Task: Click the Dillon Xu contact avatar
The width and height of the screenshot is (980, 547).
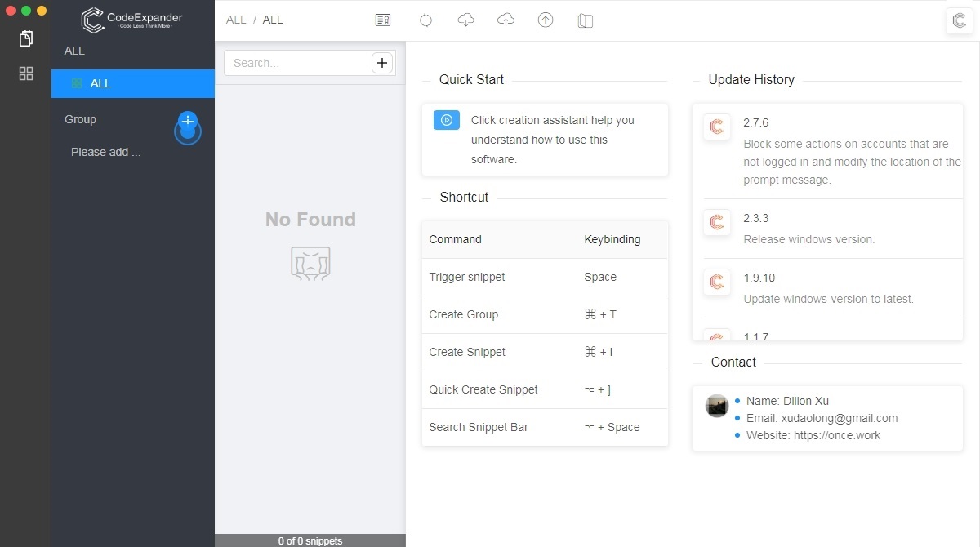Action: pyautogui.click(x=717, y=406)
